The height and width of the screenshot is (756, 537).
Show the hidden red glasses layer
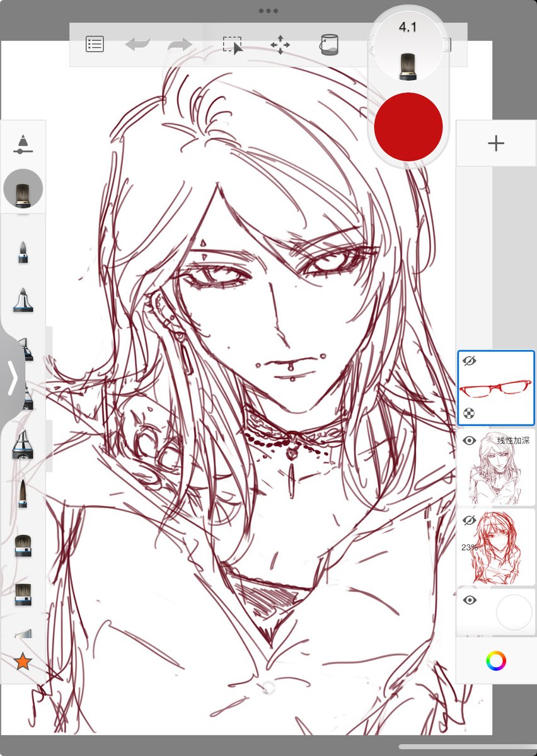click(x=469, y=361)
